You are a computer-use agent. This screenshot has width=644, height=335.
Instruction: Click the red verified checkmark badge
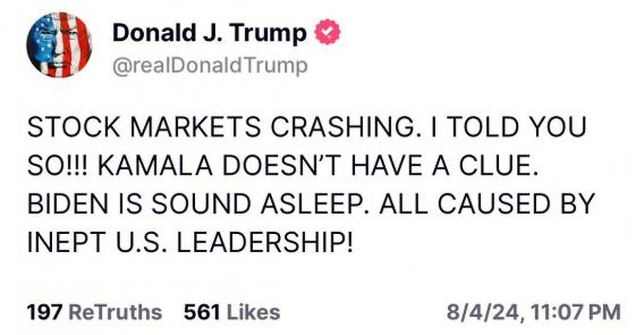click(x=327, y=33)
